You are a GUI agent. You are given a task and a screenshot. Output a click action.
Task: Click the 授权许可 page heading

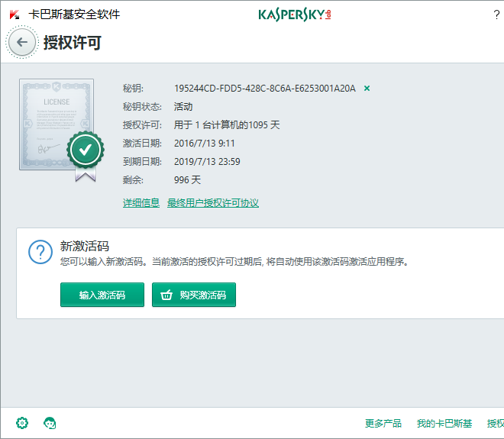click(x=73, y=43)
